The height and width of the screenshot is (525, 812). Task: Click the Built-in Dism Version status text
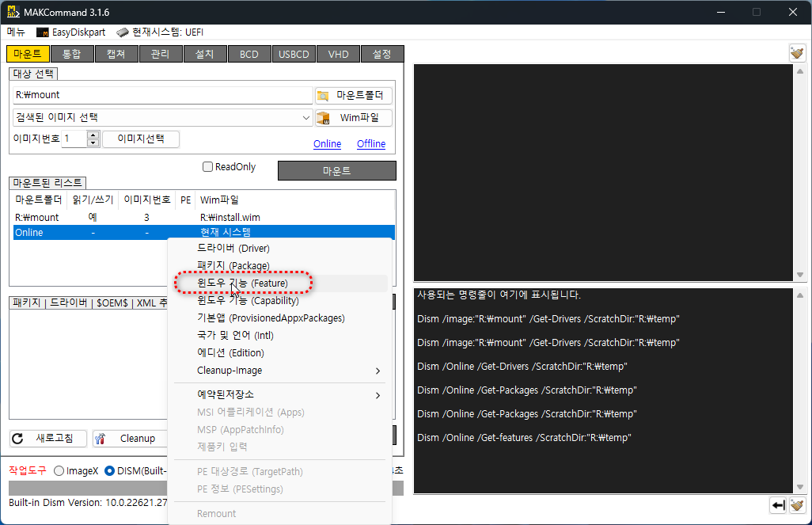[x=88, y=503]
